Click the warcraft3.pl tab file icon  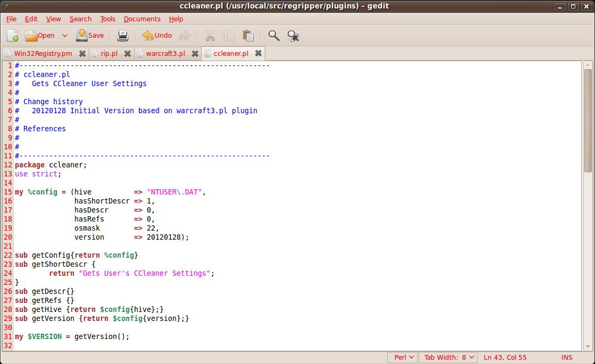[x=140, y=54]
